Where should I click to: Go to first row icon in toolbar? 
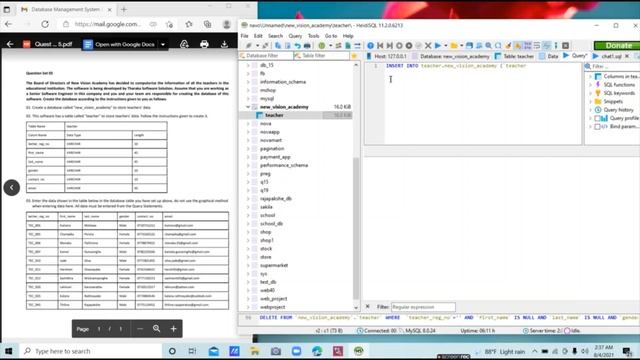pyautogui.click(x=380, y=46)
